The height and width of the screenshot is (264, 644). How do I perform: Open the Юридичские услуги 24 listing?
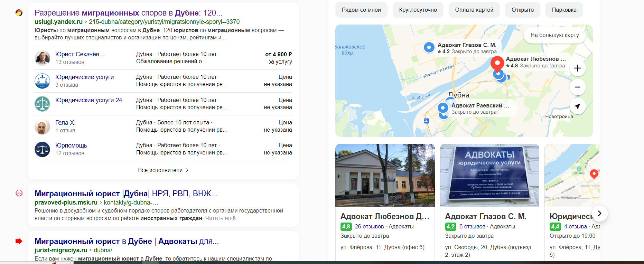88,100
